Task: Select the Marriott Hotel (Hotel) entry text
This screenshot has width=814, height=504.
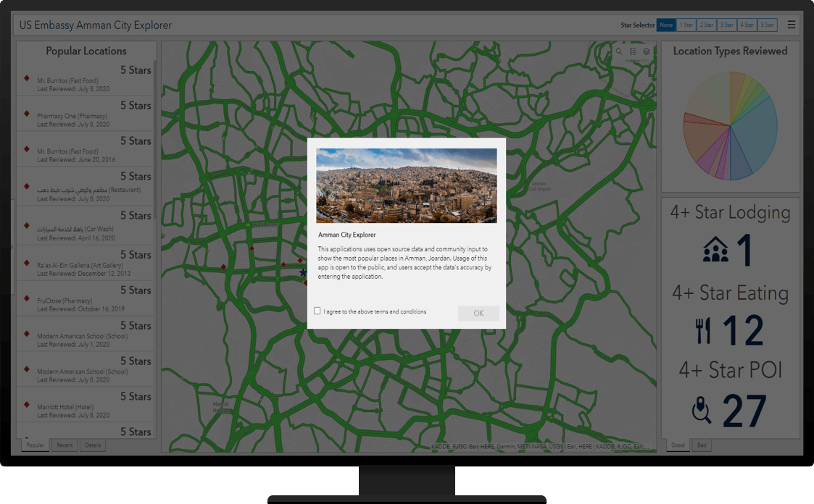Action: click(65, 407)
